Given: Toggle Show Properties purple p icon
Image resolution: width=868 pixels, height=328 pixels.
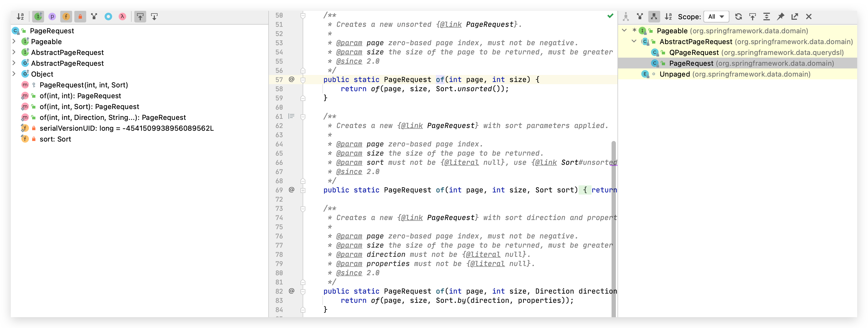Looking at the screenshot, I should [x=52, y=17].
